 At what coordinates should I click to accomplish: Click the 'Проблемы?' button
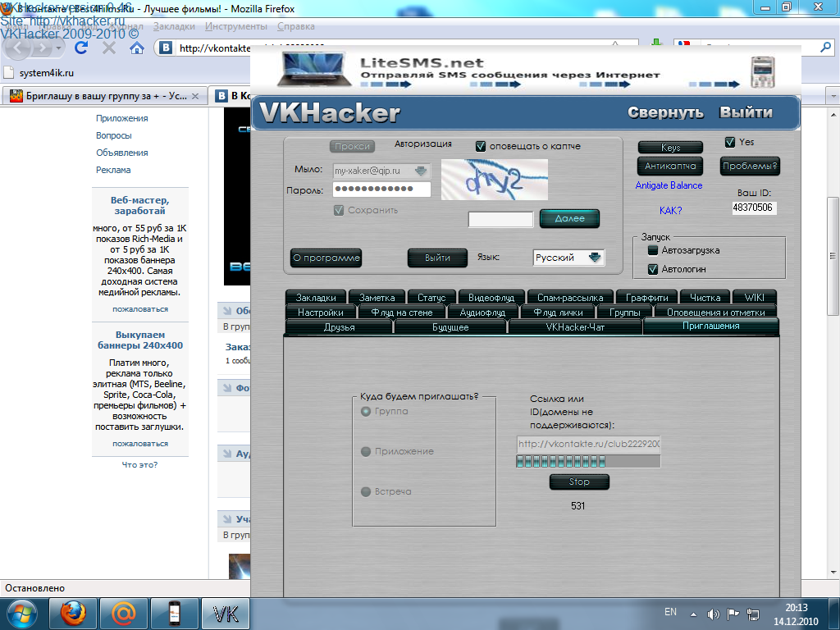[750, 166]
